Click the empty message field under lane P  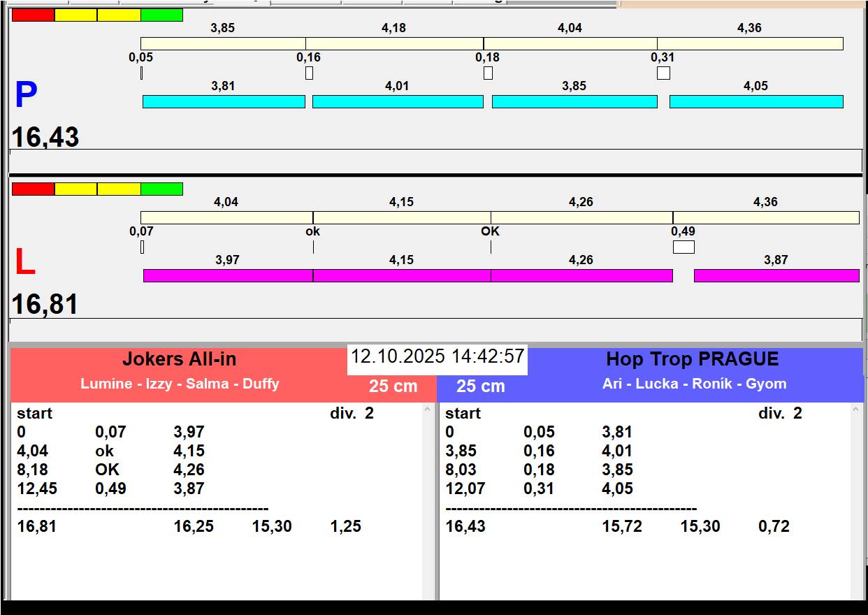click(x=435, y=161)
